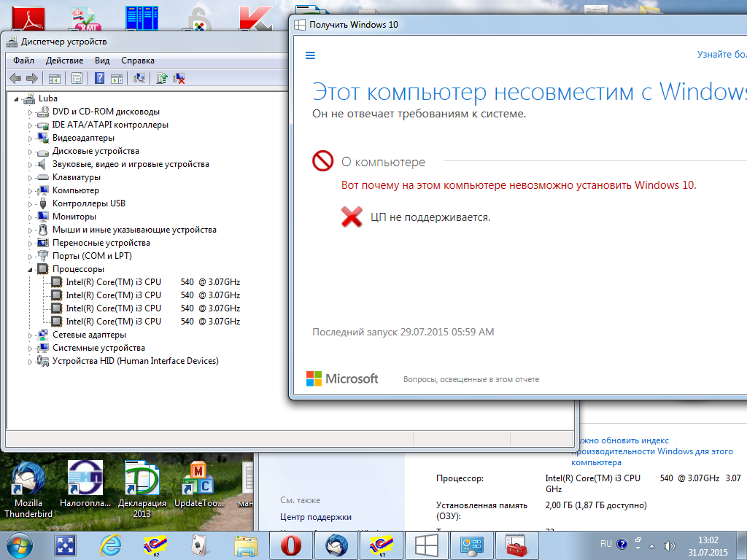Toggle the action pane show/hide toolbar icon

pyautogui.click(x=116, y=79)
